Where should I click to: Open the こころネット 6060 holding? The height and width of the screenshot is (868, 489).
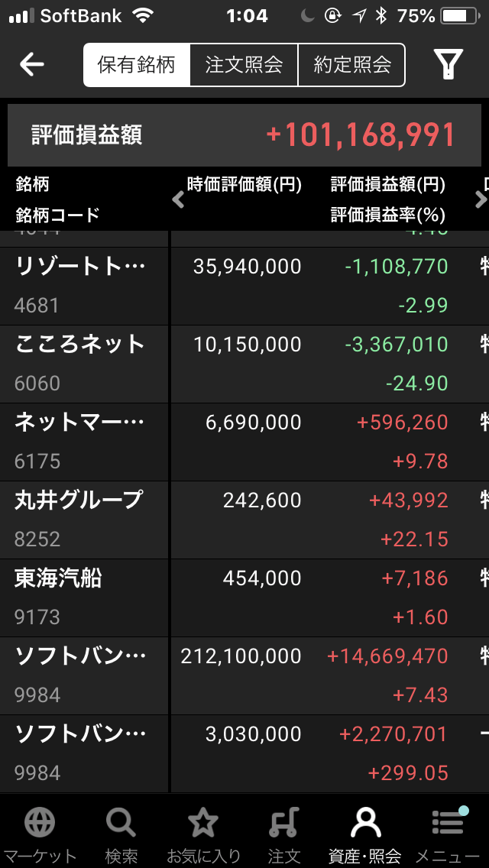pyautogui.click(x=244, y=364)
